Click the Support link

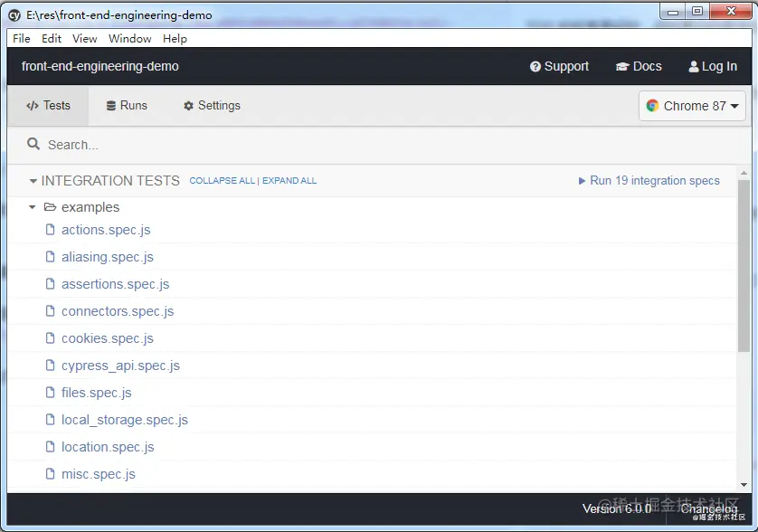559,66
